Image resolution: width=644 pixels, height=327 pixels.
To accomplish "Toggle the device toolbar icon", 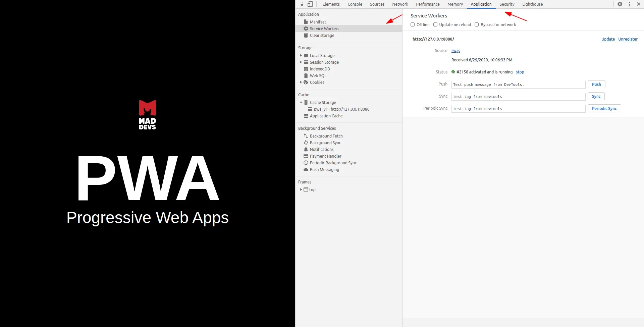I will click(310, 4).
